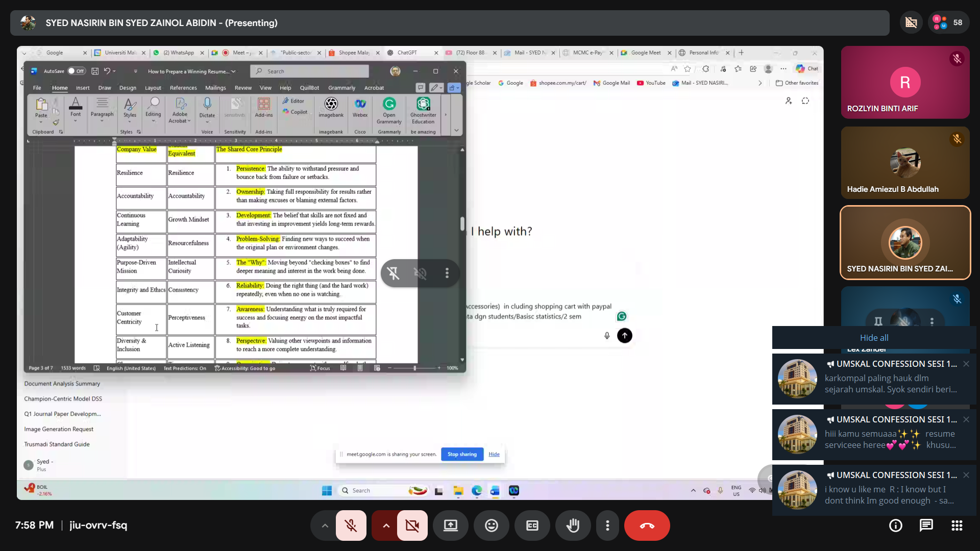Launch the Editor tool in Word ribbon

tap(293, 101)
